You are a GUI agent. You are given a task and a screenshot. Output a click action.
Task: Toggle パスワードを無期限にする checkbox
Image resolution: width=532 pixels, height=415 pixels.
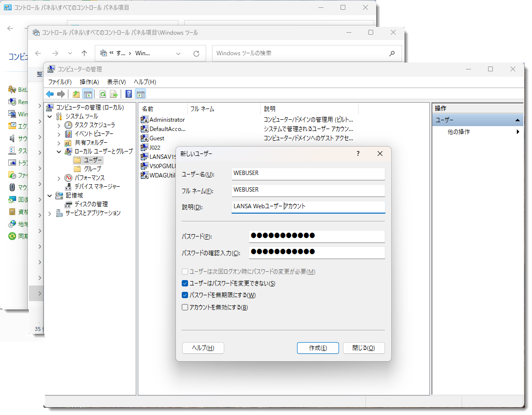185,295
